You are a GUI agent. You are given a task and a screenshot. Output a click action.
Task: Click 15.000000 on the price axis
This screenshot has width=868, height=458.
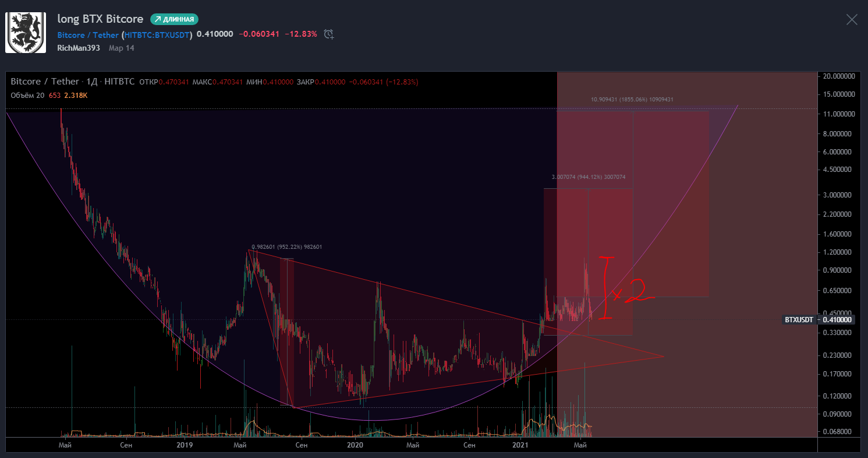tap(838, 94)
